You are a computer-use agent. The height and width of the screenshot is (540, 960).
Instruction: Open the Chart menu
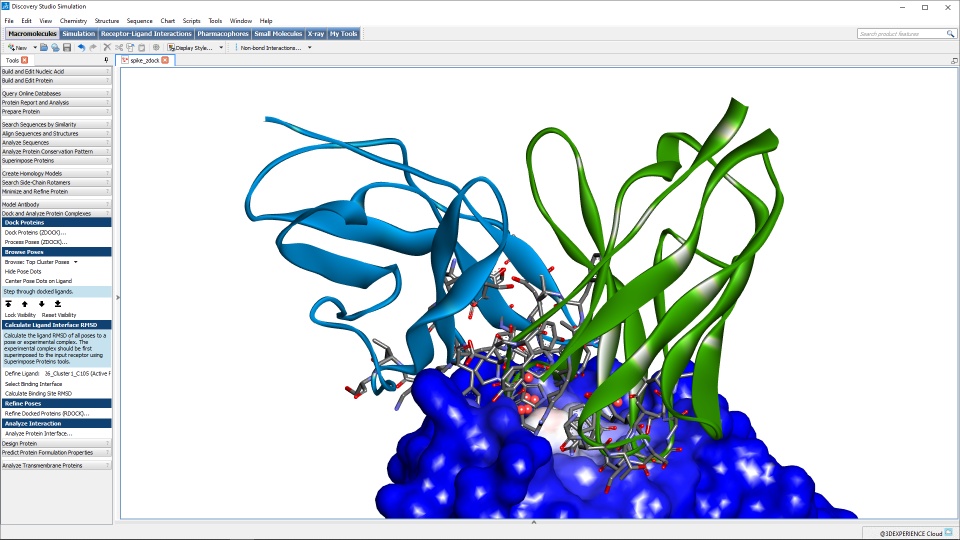pos(168,21)
